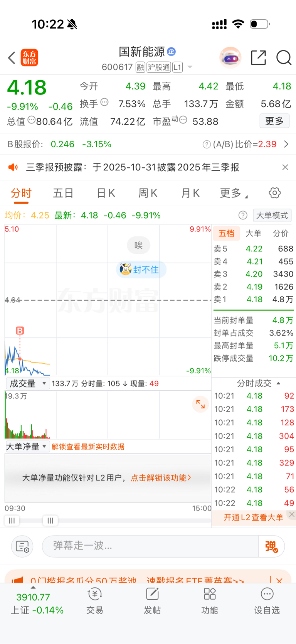The height and width of the screenshot is (644, 296).
Task: Close the promotional banner
Action: 279,580
